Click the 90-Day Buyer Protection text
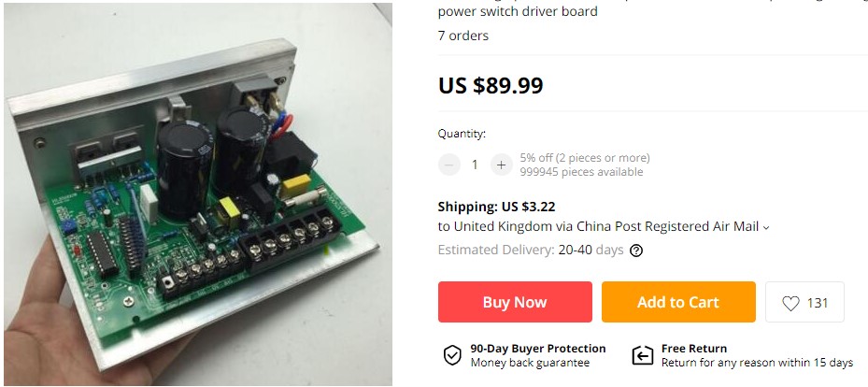868x387 pixels. pos(538,349)
